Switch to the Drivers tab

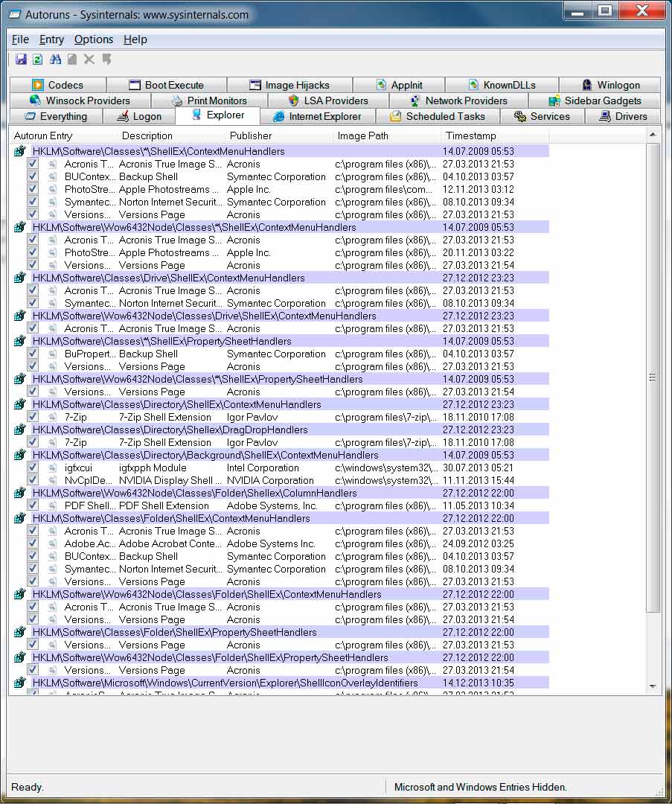pos(623,116)
